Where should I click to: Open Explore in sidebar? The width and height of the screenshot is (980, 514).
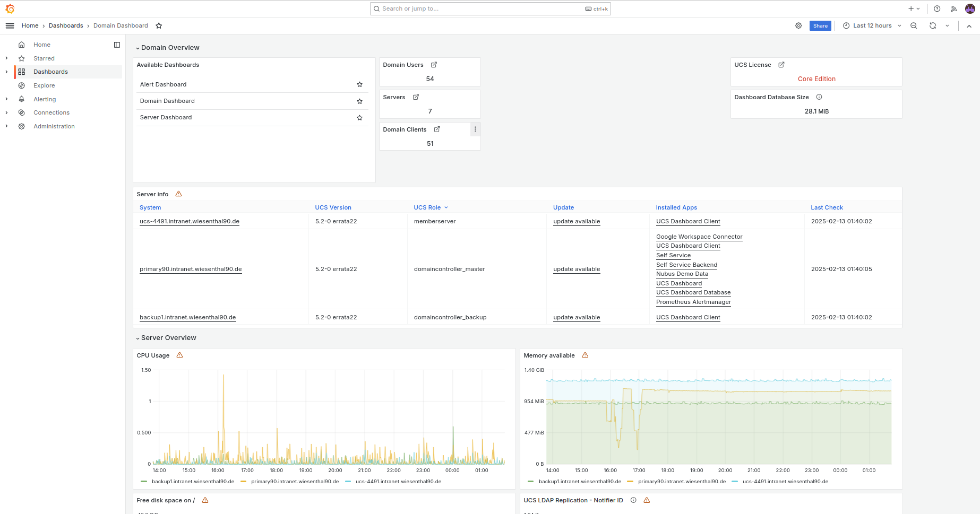(x=44, y=85)
